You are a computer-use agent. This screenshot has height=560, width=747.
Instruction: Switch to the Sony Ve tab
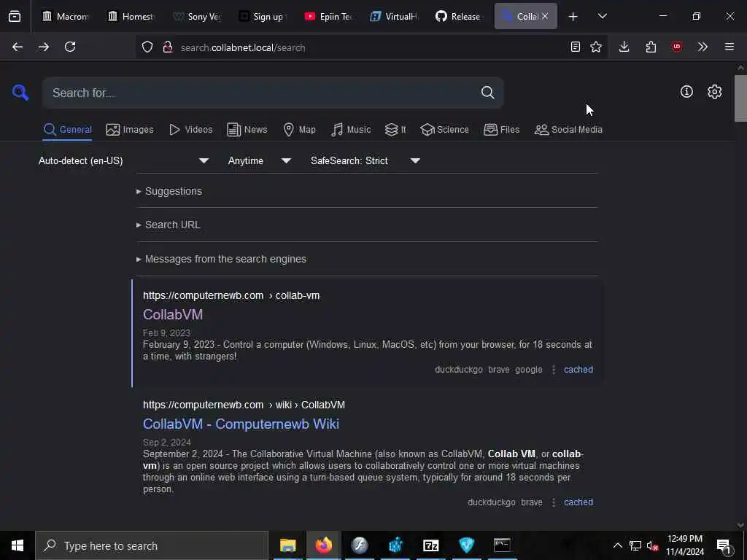197,16
